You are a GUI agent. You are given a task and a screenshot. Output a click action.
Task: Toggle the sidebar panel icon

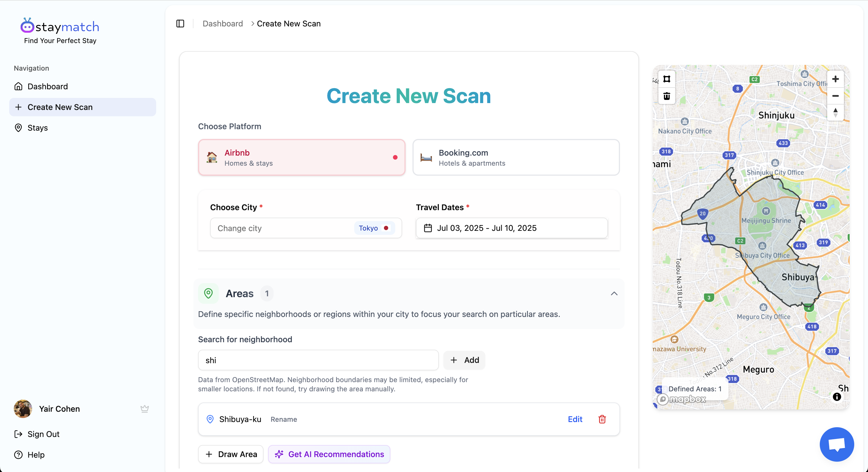[180, 24]
